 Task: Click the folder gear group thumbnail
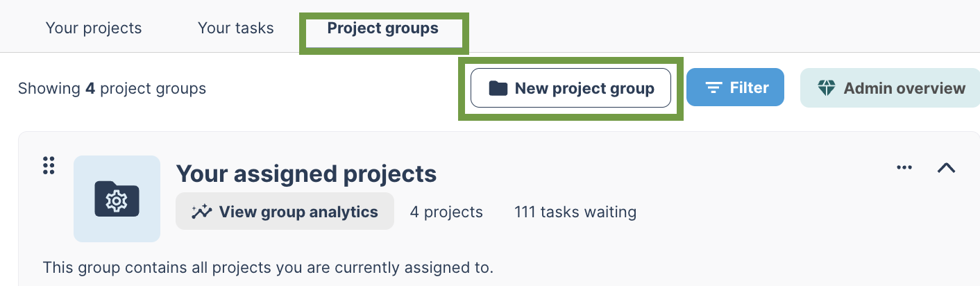pyautogui.click(x=117, y=199)
